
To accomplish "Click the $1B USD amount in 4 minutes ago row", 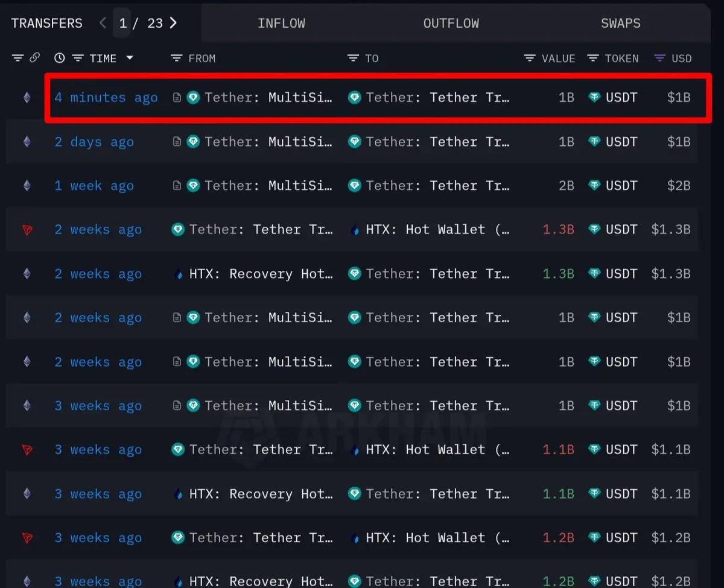I will point(678,97).
